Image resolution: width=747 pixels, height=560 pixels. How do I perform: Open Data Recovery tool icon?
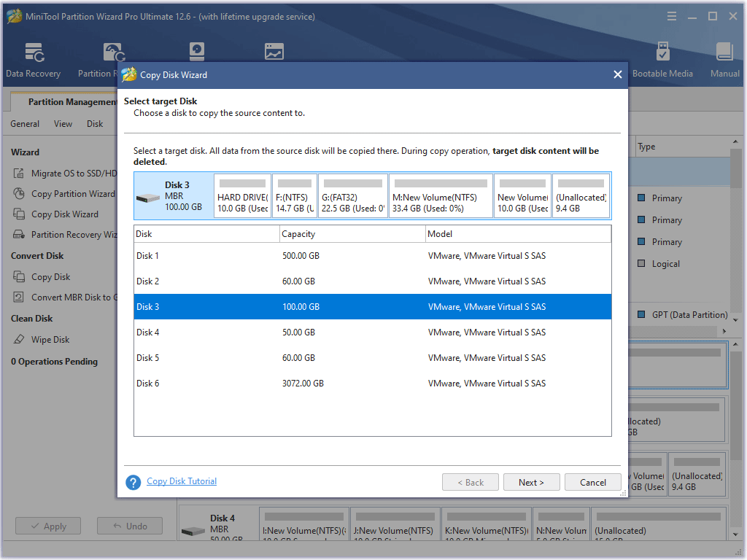coord(34,52)
